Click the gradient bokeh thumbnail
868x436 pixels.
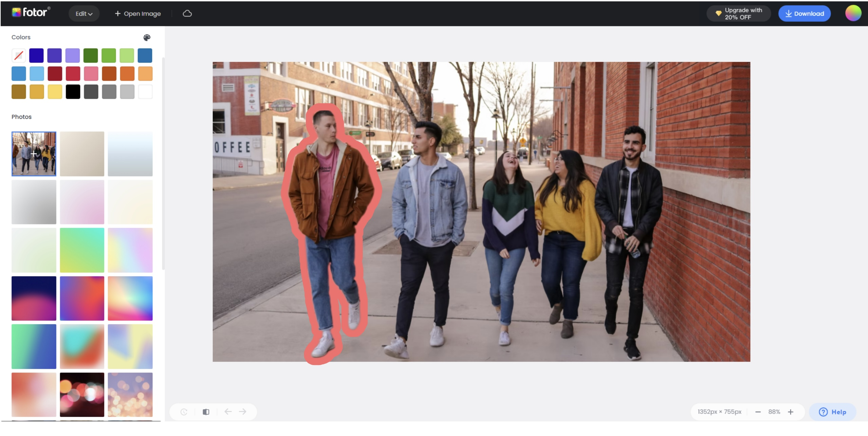click(130, 395)
